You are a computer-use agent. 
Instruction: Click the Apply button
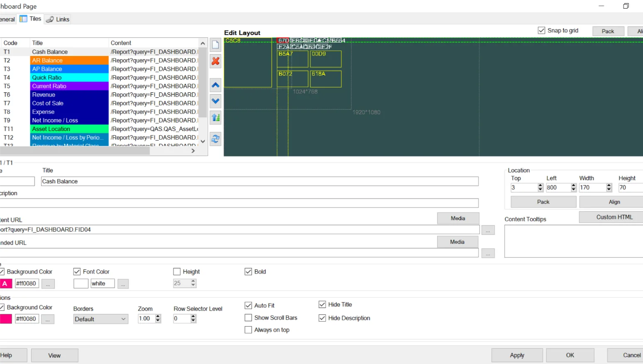[517, 355]
